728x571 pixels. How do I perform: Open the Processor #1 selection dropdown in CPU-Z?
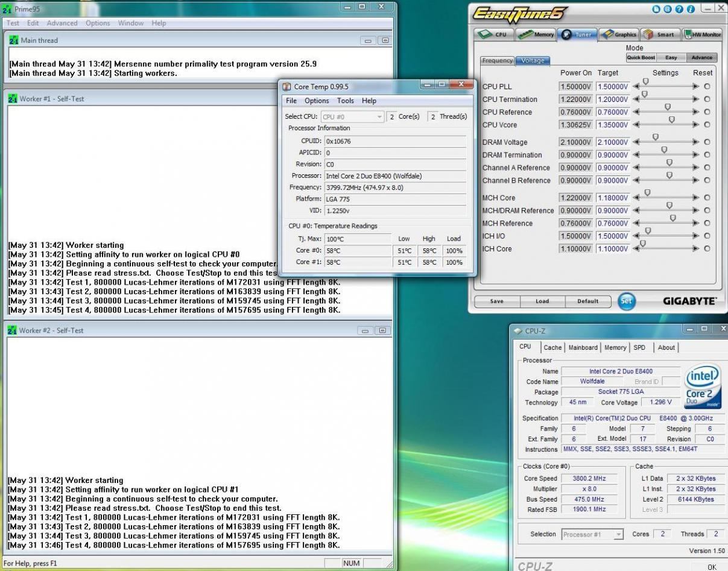pos(593,534)
